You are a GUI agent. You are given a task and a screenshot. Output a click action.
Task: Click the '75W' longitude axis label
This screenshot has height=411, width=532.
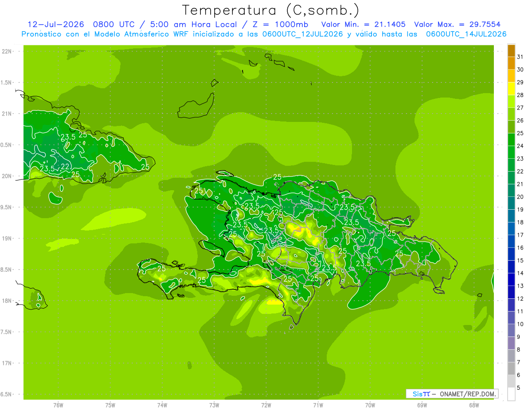110,406
